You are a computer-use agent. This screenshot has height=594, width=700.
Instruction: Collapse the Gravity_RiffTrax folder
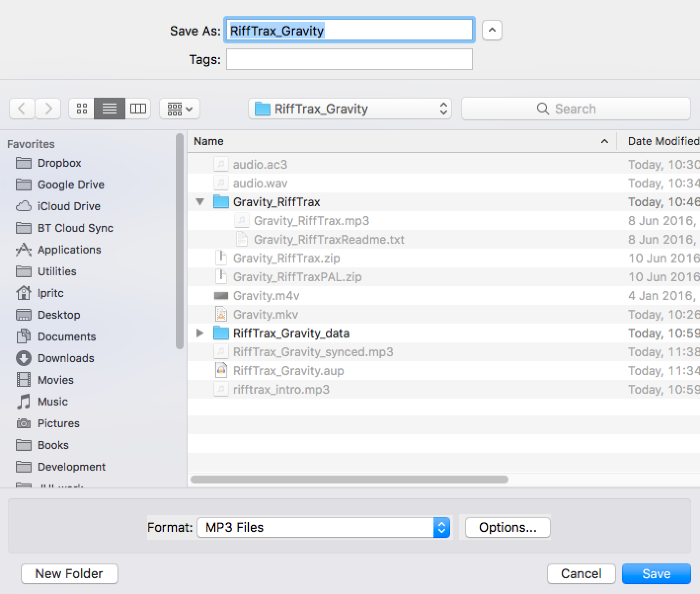(x=200, y=202)
